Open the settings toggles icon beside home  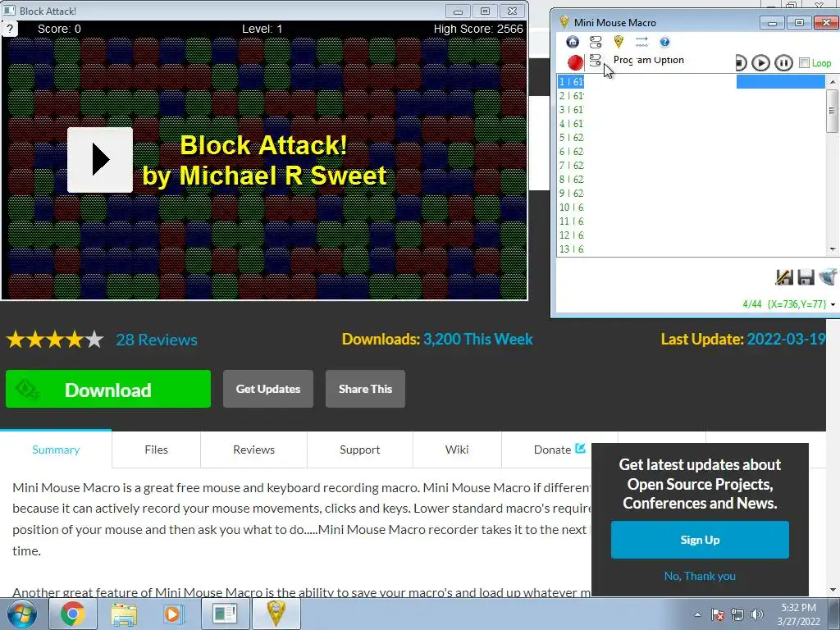pyautogui.click(x=596, y=42)
